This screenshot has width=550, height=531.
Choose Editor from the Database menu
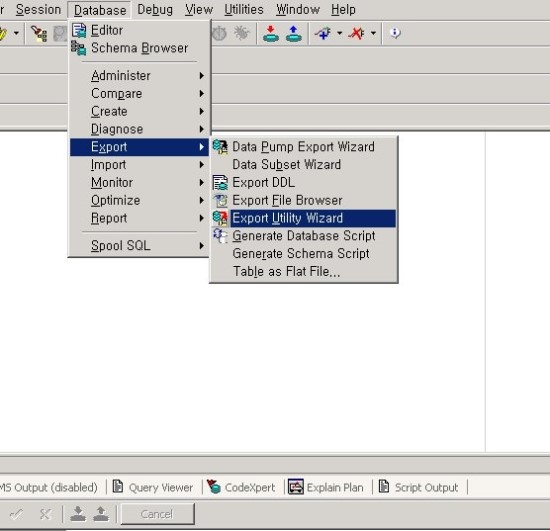click(140, 31)
